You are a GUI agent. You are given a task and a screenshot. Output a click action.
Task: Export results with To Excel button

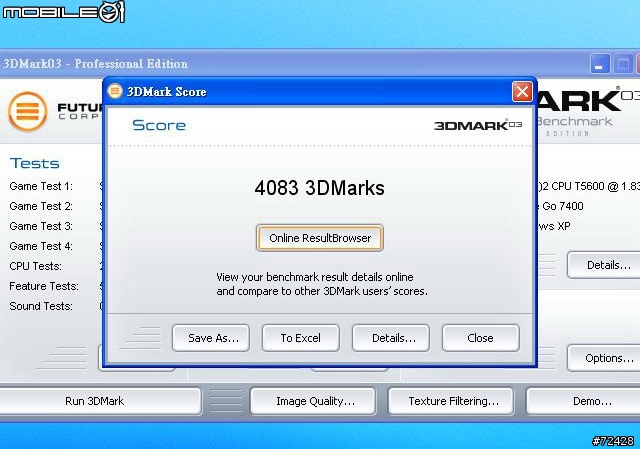(301, 338)
